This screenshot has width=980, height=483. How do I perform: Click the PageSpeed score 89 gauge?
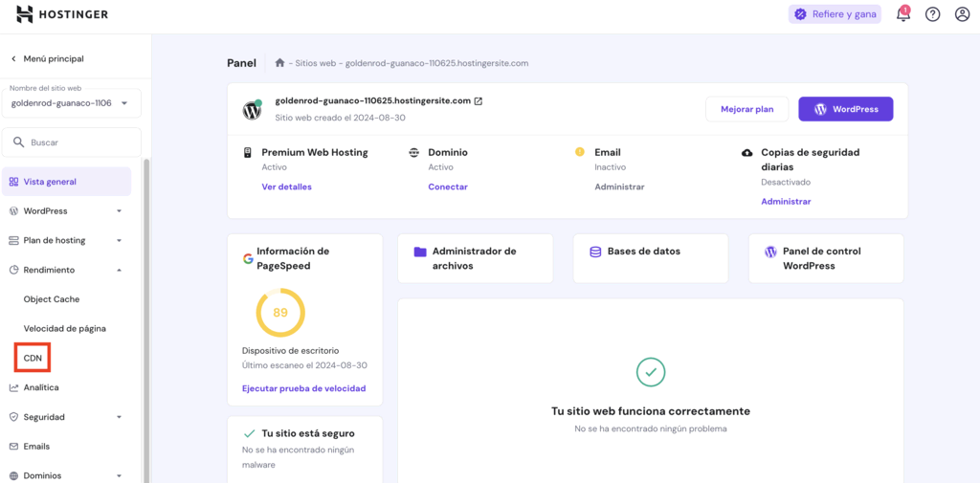click(x=280, y=313)
